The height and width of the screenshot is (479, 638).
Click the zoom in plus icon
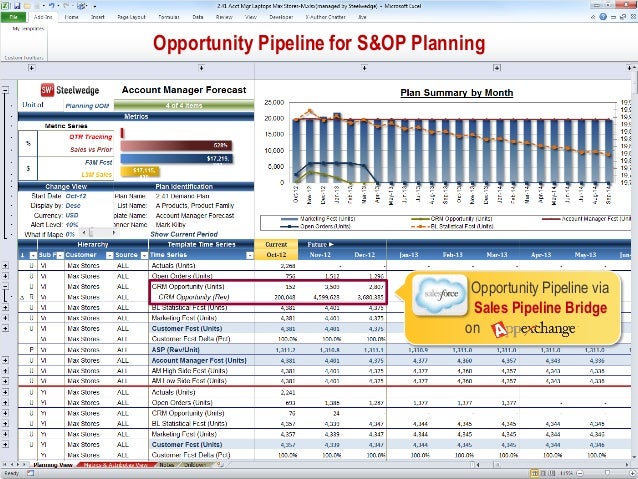pyautogui.click(x=632, y=473)
